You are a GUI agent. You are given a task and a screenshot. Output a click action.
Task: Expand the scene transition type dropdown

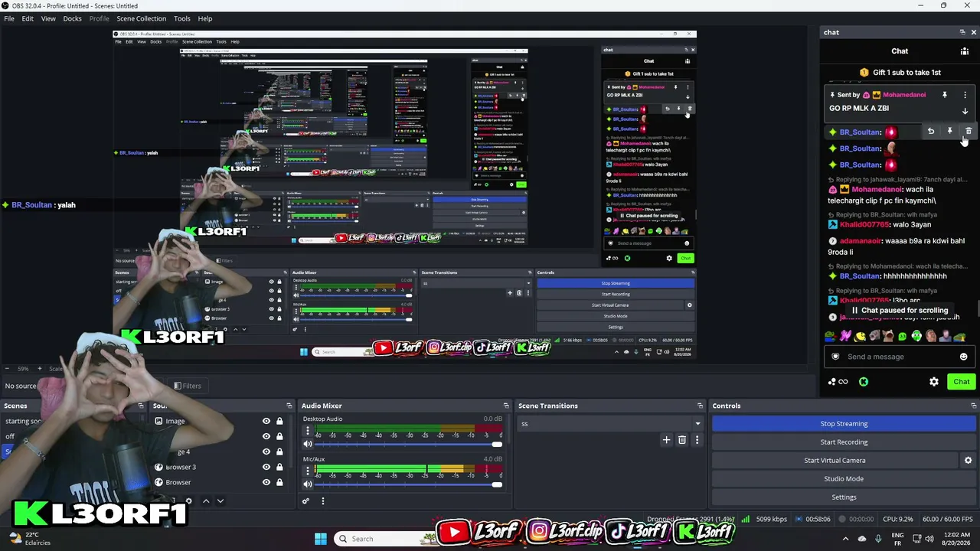pos(697,424)
